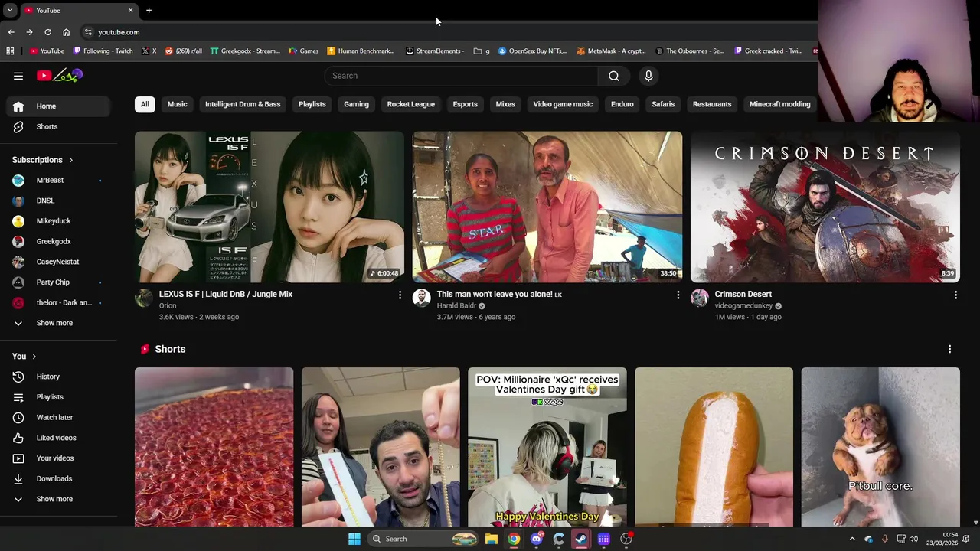Show hidden system tray icons
Screen dimensions: 980x551
point(852,539)
